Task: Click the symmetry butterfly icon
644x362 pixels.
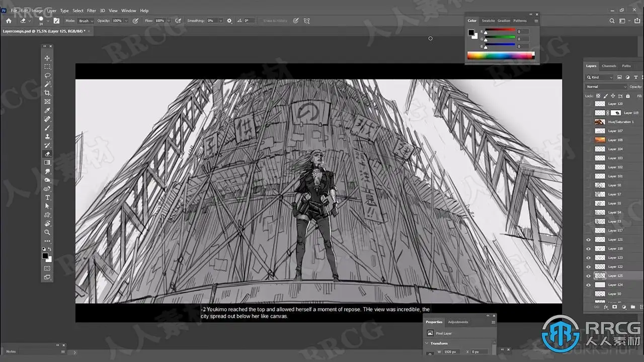Action: (x=306, y=21)
